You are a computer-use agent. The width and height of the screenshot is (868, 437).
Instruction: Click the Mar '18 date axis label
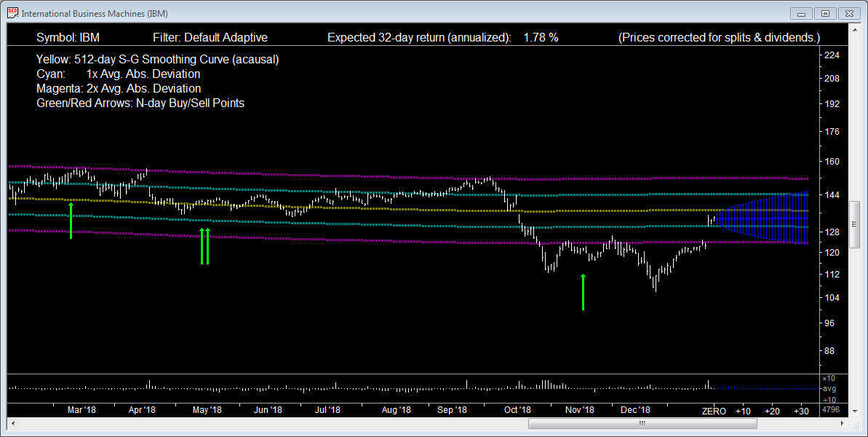[81, 410]
